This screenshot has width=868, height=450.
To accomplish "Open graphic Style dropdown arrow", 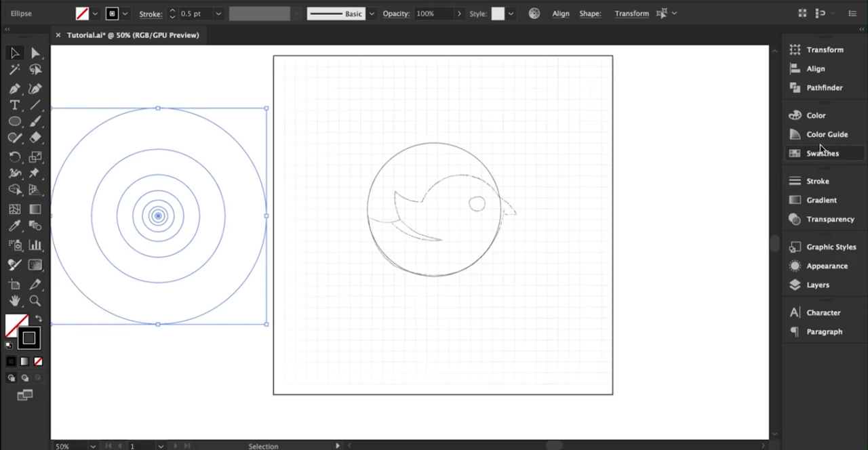I will [511, 14].
